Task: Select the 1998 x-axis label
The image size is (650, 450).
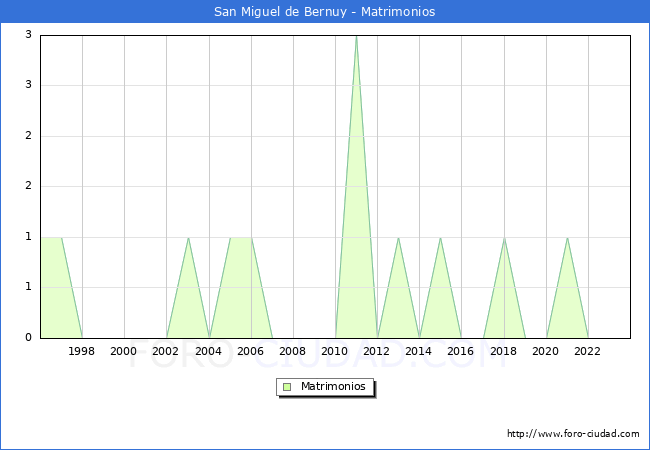Action: [81, 351]
